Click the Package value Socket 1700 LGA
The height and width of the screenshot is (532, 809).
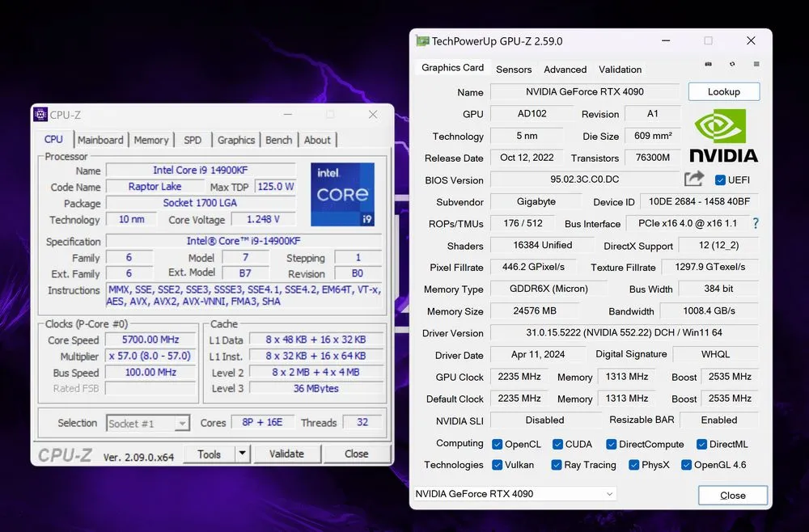[x=201, y=203]
